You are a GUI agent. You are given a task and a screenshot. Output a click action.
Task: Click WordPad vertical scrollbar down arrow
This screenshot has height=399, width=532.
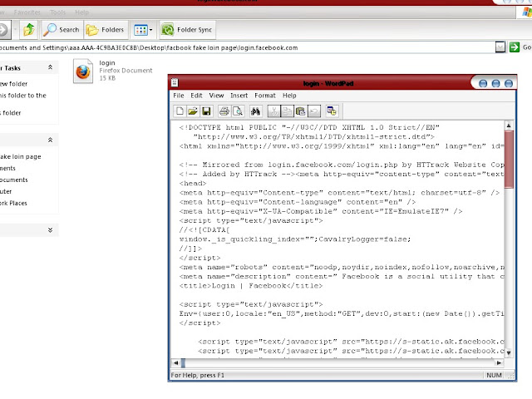click(x=509, y=352)
